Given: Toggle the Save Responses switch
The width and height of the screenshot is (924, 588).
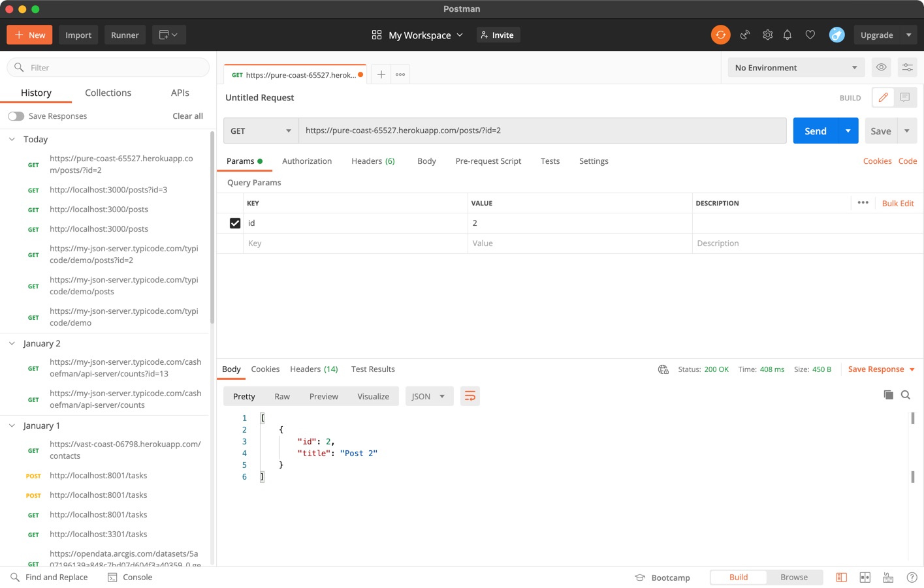Looking at the screenshot, I should [x=16, y=116].
